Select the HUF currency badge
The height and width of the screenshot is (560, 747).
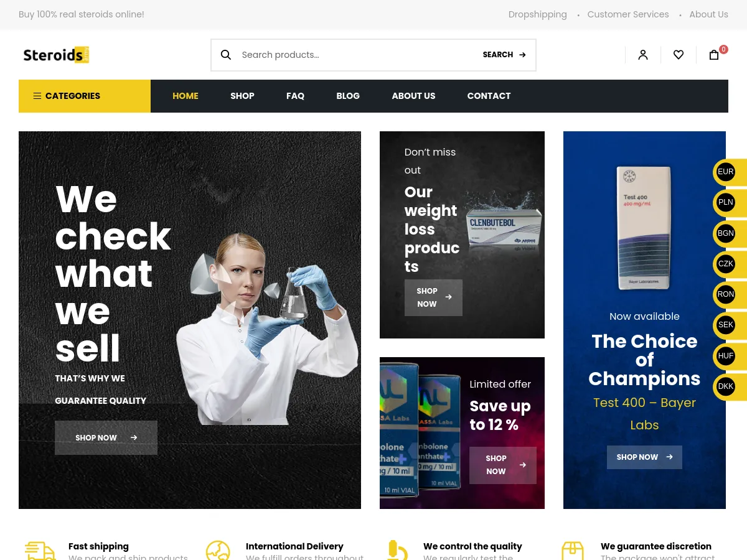pyautogui.click(x=726, y=356)
